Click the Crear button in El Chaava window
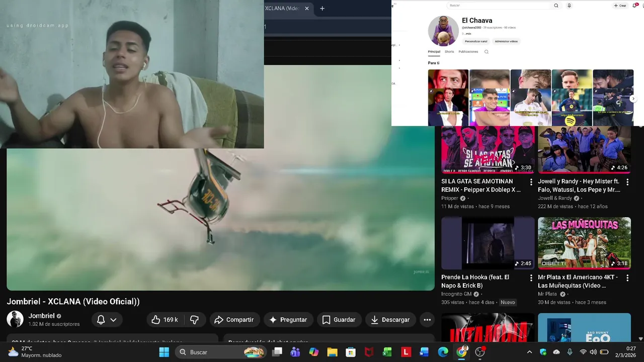This screenshot has height=362, width=644. [x=620, y=6]
